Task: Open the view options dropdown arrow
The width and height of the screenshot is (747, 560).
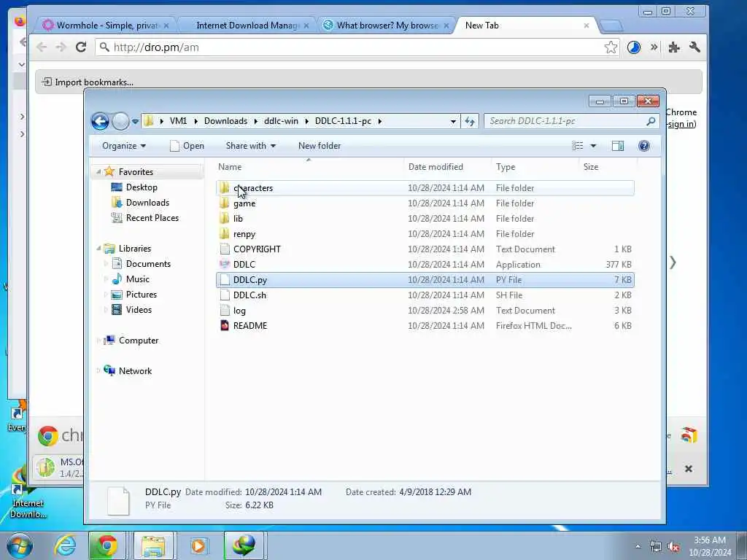Action: pyautogui.click(x=593, y=146)
